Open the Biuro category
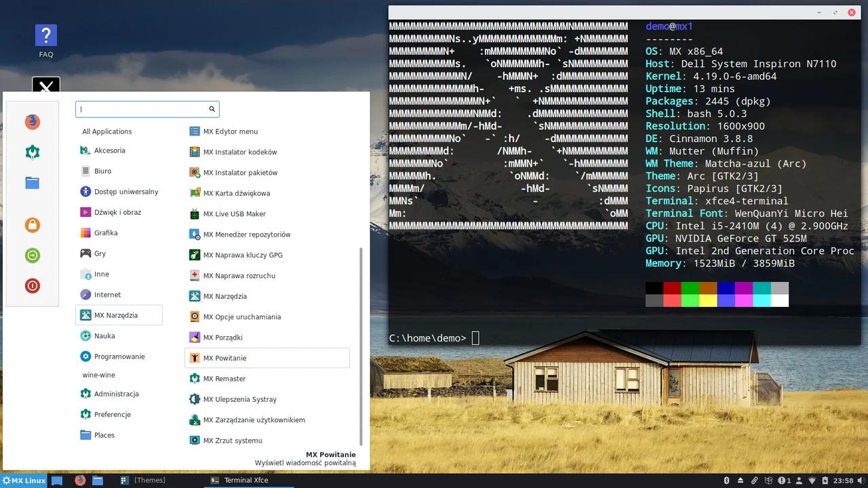The height and width of the screenshot is (488, 868). [x=119, y=171]
